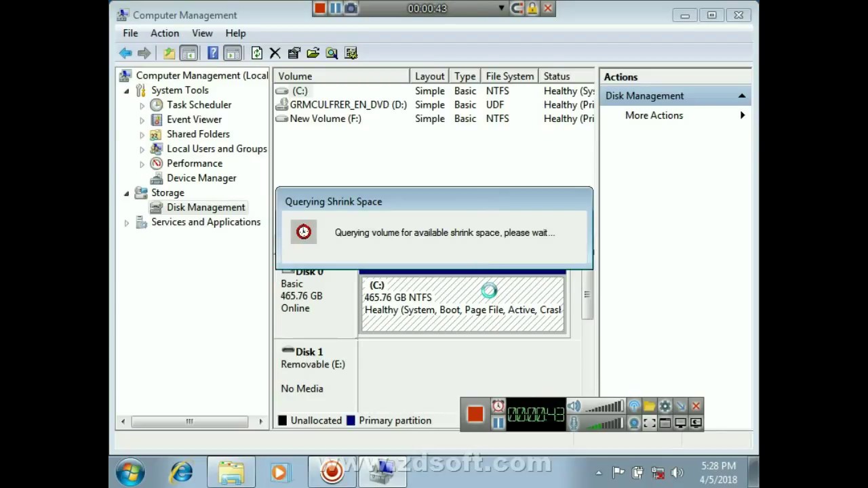Click the Delete X toolbar icon
The width and height of the screenshot is (868, 488).
(275, 53)
